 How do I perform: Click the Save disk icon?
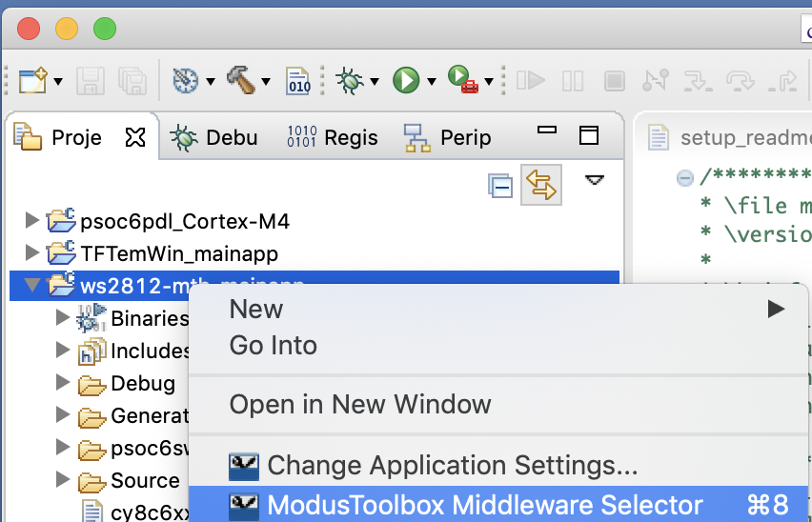91,81
